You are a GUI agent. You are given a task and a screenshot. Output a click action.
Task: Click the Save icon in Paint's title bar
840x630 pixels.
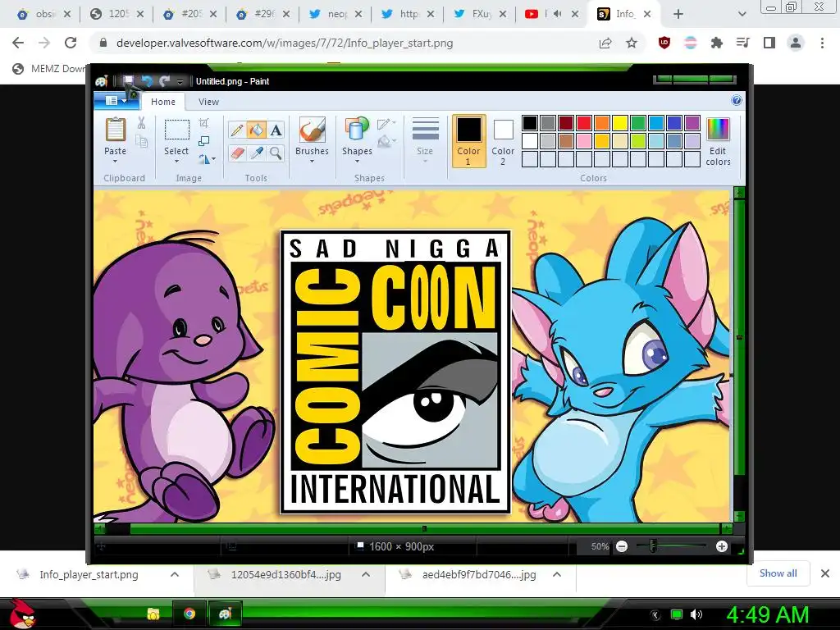coord(129,81)
